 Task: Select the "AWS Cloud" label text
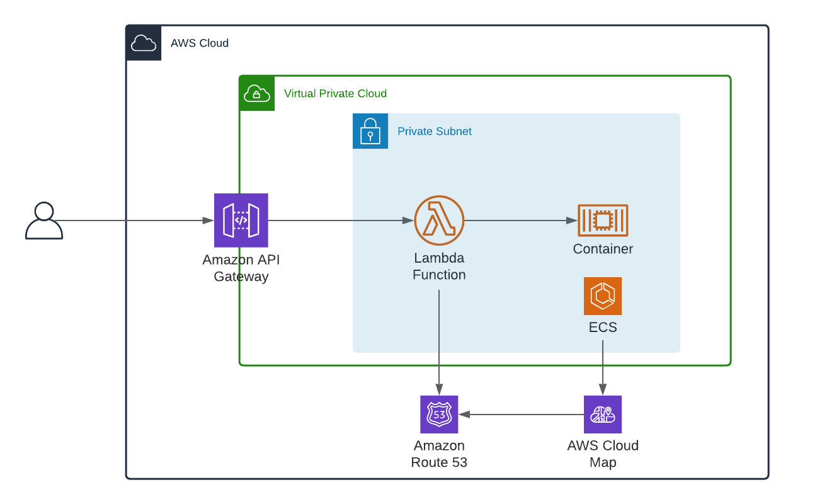[200, 43]
